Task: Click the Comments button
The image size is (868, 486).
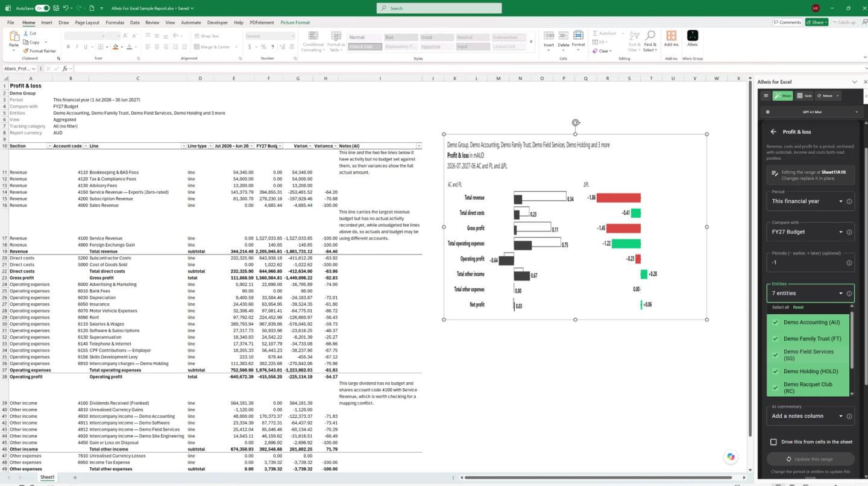Action: pos(787,22)
